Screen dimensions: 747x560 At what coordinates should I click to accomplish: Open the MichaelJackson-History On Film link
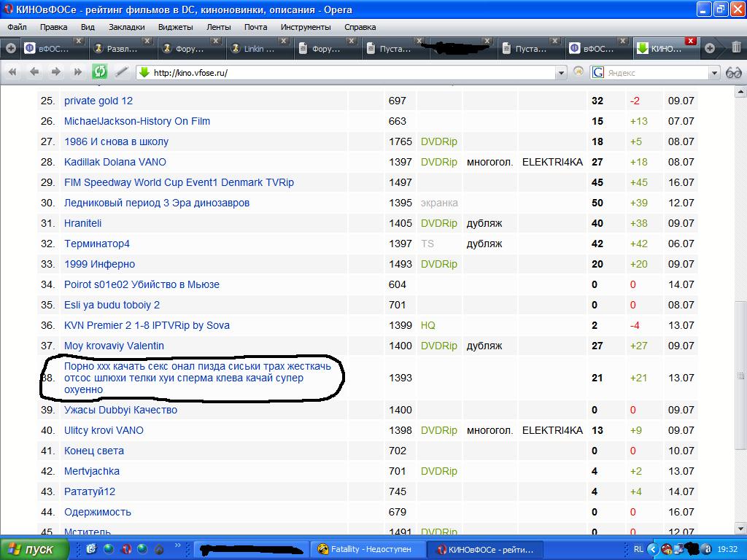[x=136, y=121]
